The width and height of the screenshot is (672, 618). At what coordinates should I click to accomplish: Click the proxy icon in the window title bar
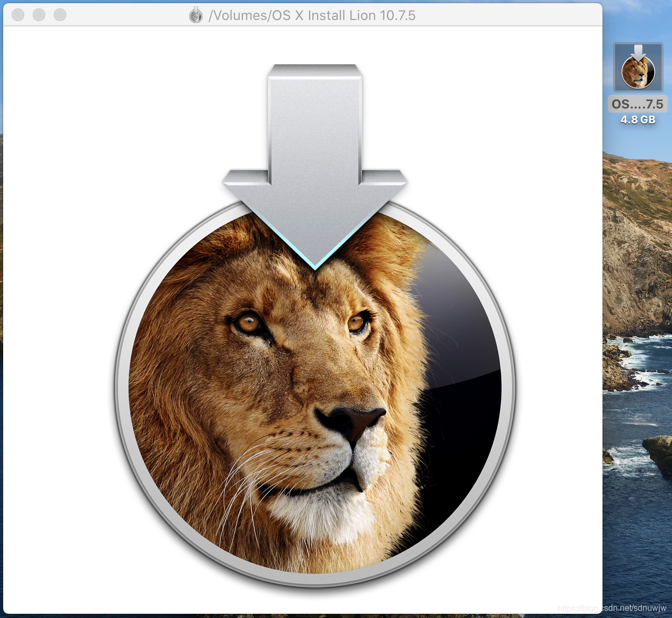pyautogui.click(x=196, y=15)
